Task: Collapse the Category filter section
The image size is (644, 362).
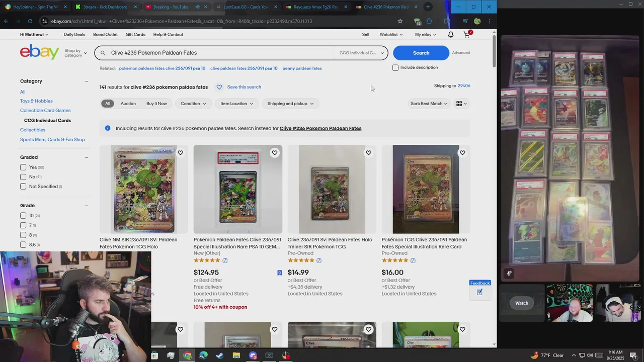Action: click(86, 81)
